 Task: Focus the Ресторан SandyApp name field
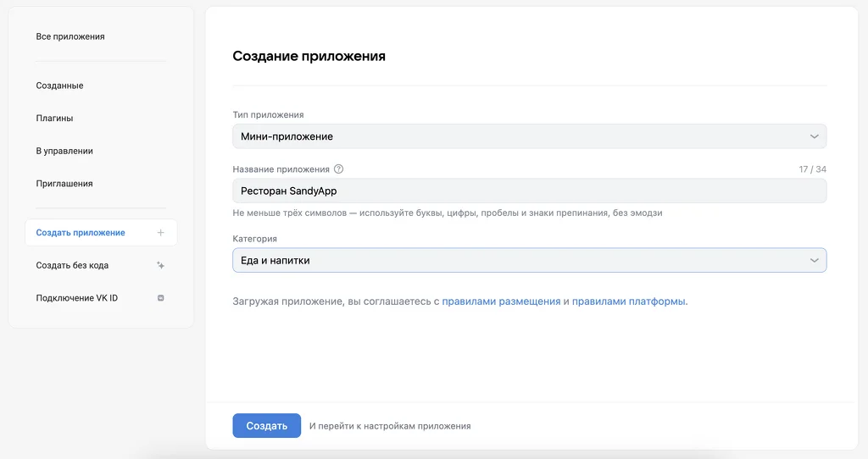[x=529, y=191]
